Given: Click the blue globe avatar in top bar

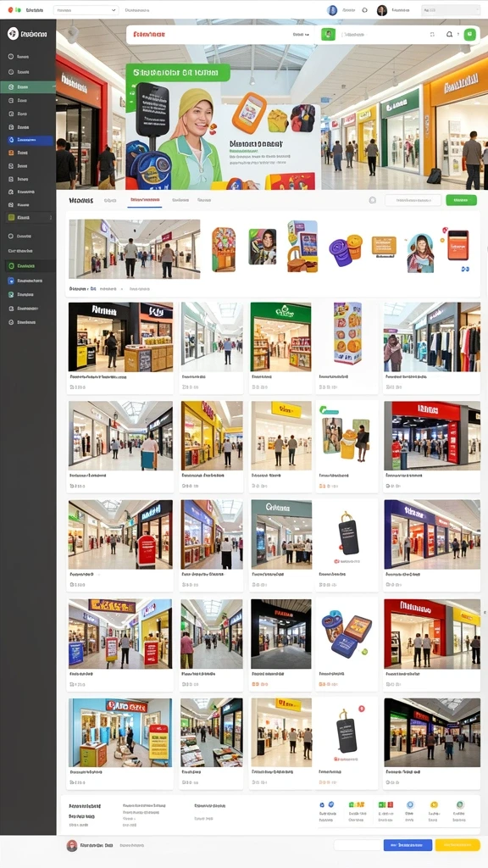Looking at the screenshot, I should [x=332, y=10].
